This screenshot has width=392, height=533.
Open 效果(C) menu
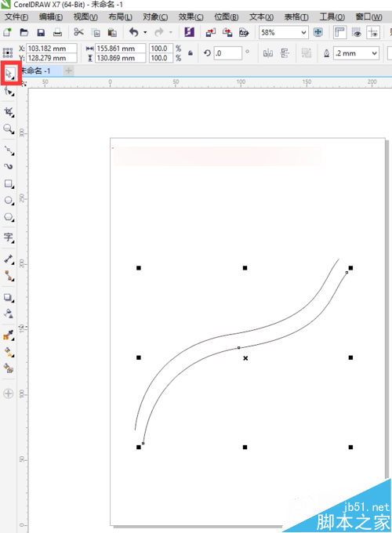click(x=191, y=17)
